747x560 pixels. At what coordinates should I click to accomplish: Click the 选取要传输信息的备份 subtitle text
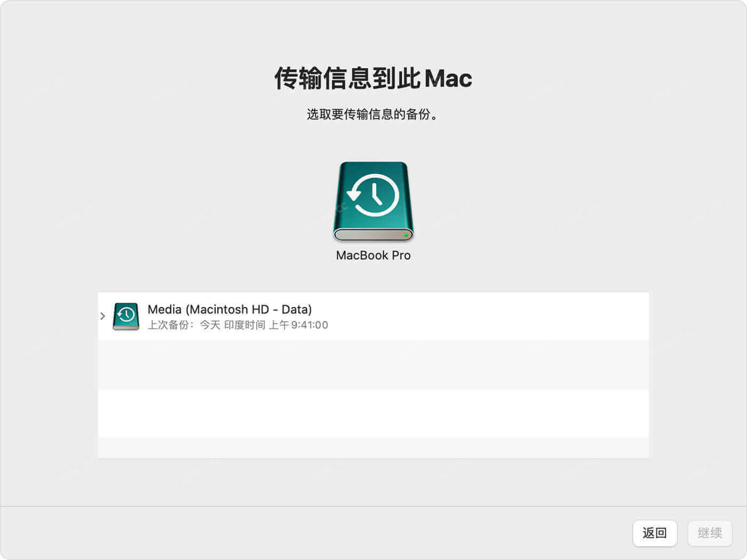tap(373, 114)
